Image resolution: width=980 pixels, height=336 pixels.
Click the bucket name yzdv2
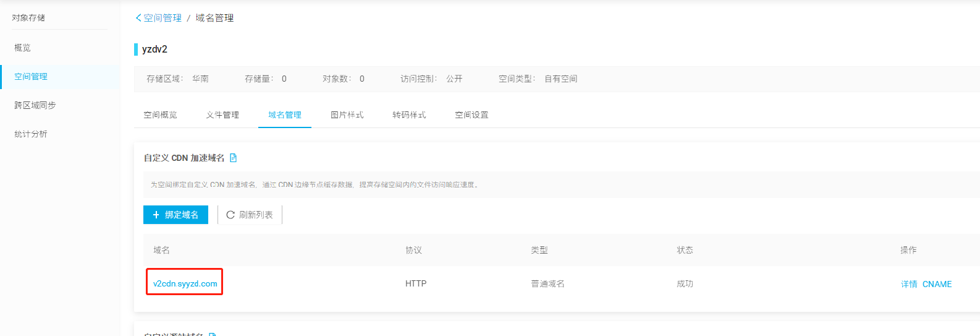pyautogui.click(x=154, y=49)
